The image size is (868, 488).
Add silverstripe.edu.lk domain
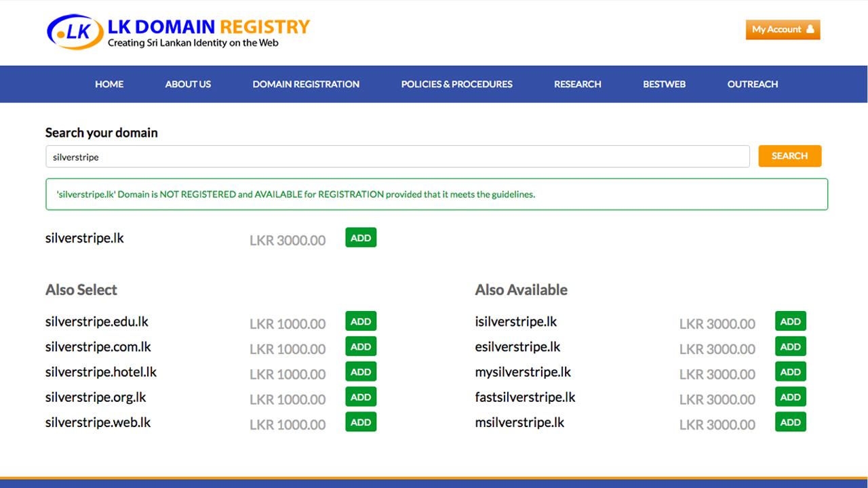tap(361, 322)
